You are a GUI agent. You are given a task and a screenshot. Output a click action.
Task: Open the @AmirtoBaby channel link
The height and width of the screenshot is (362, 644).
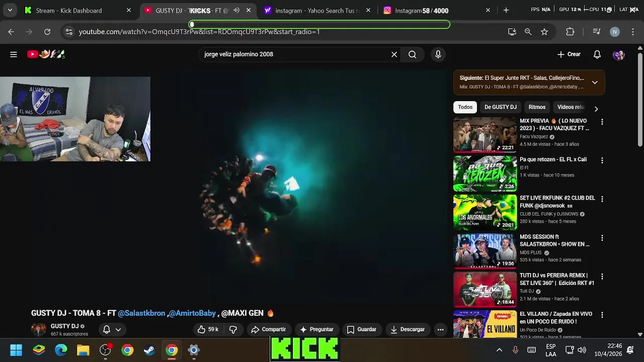192,313
